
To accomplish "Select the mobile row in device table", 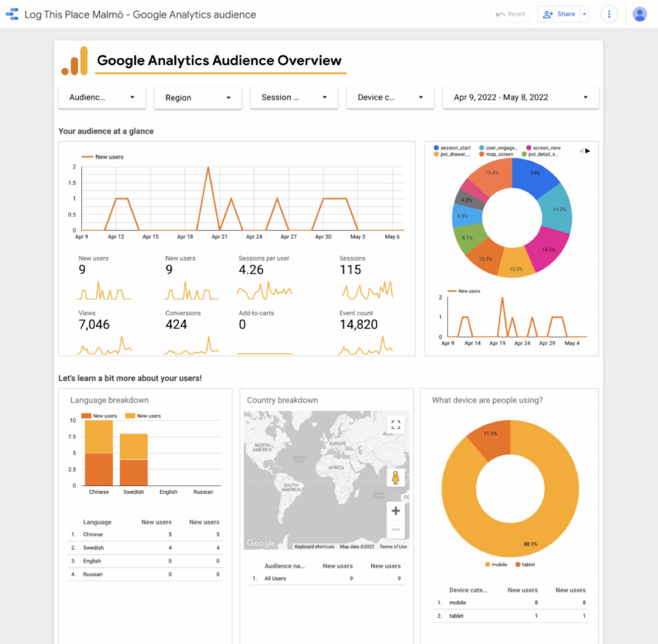I will pyautogui.click(x=511, y=602).
